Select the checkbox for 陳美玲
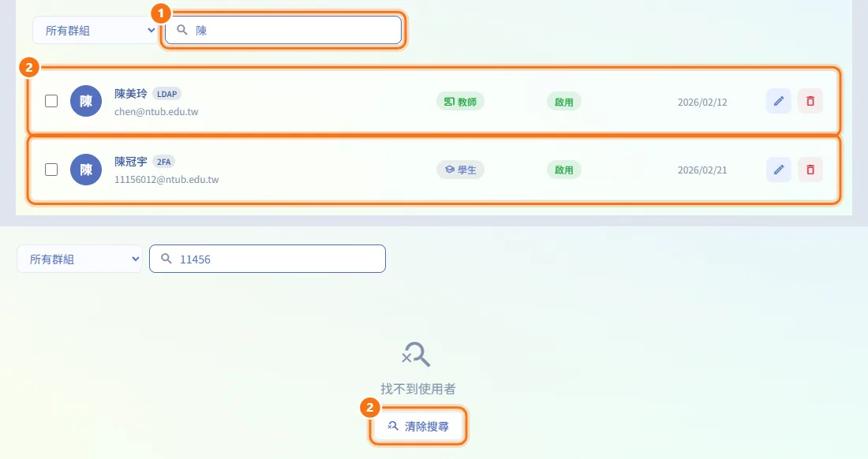 click(51, 101)
